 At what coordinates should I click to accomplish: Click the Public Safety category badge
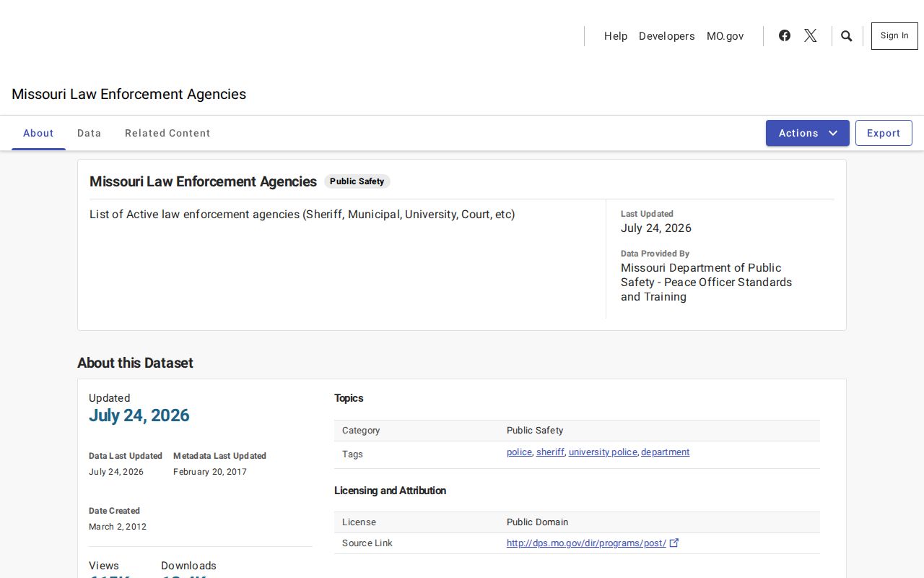pyautogui.click(x=357, y=181)
